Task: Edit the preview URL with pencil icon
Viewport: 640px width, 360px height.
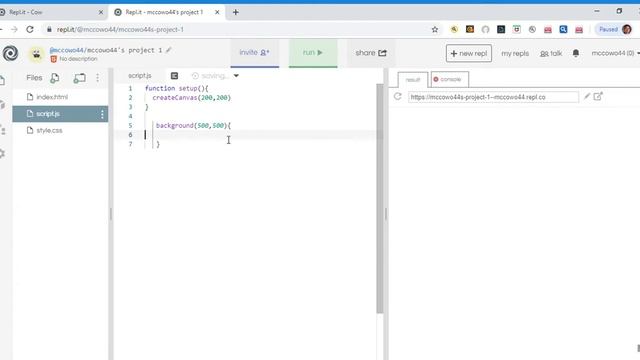Action: point(587,96)
